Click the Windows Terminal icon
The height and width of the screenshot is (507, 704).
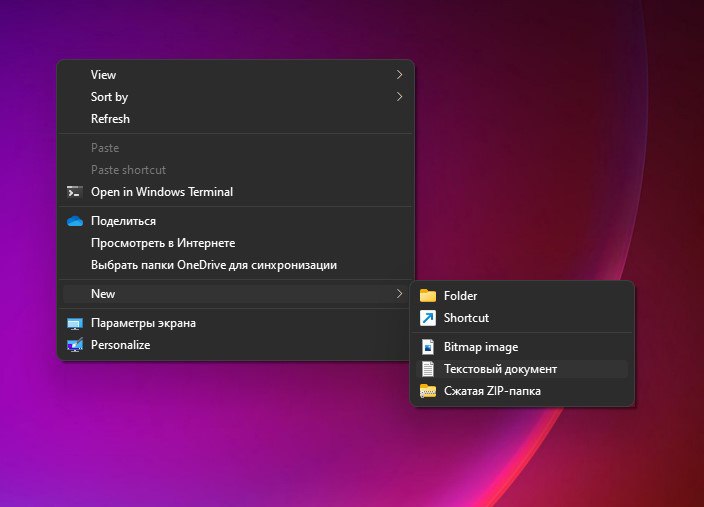coord(75,192)
